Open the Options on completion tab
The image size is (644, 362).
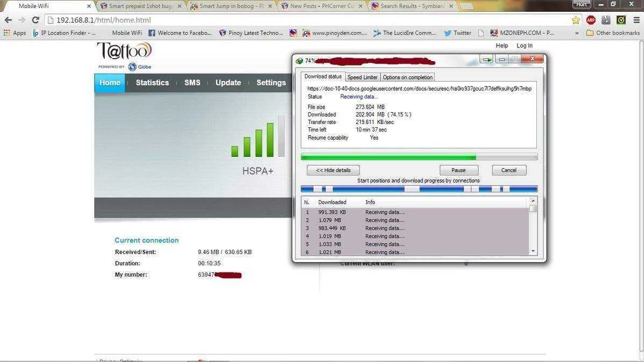coord(407,77)
